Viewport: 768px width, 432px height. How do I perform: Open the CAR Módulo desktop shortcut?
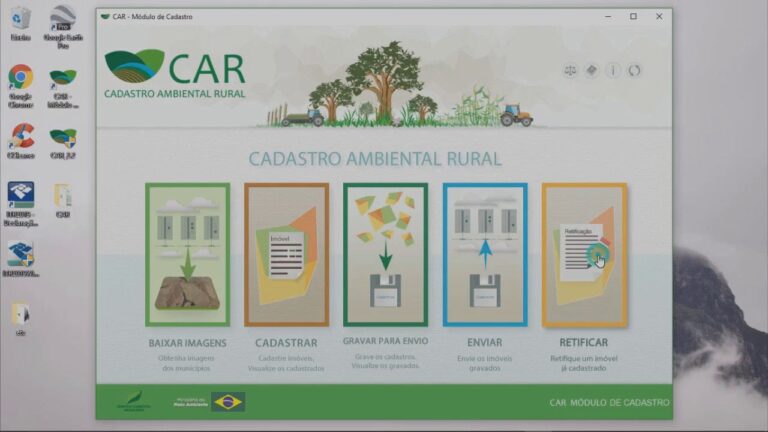63,88
